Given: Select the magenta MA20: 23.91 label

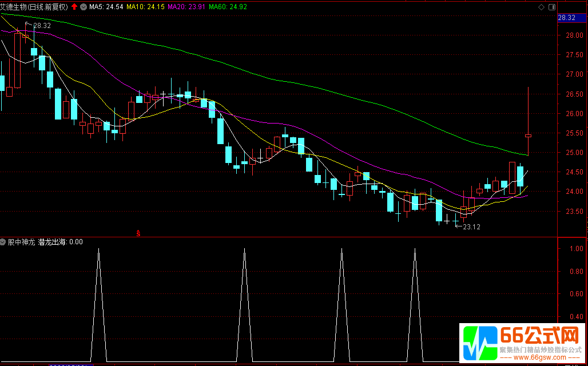Looking at the screenshot, I should 186,6.
